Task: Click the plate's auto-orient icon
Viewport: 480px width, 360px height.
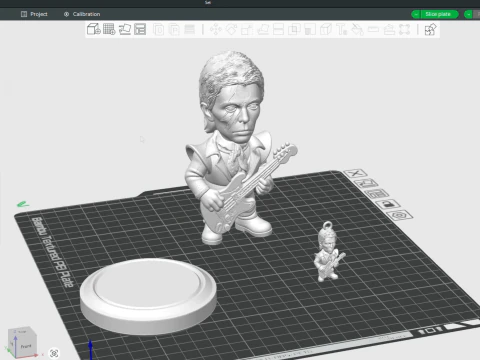Action: click(366, 183)
